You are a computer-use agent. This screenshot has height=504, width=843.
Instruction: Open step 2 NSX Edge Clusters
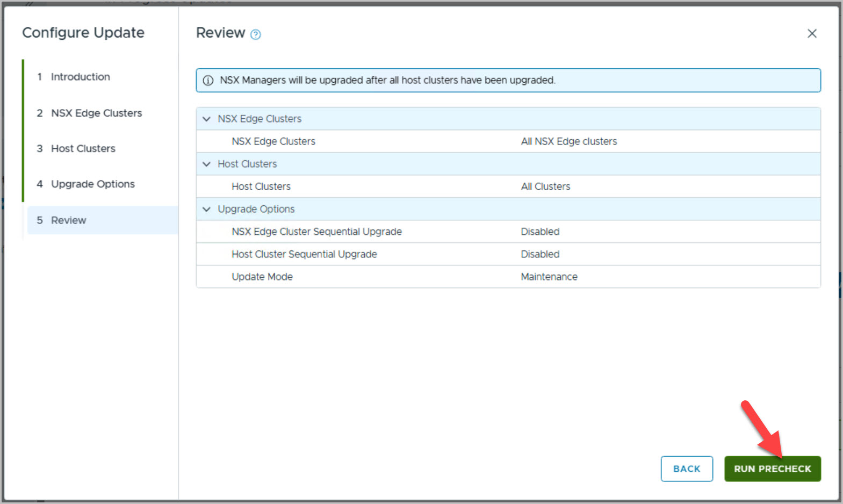[x=96, y=113]
